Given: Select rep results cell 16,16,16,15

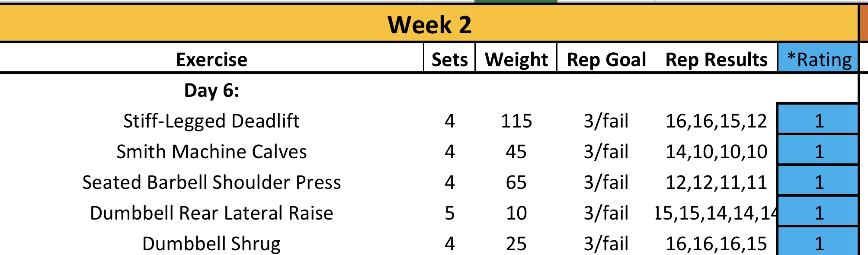Looking at the screenshot, I should coord(716,243).
